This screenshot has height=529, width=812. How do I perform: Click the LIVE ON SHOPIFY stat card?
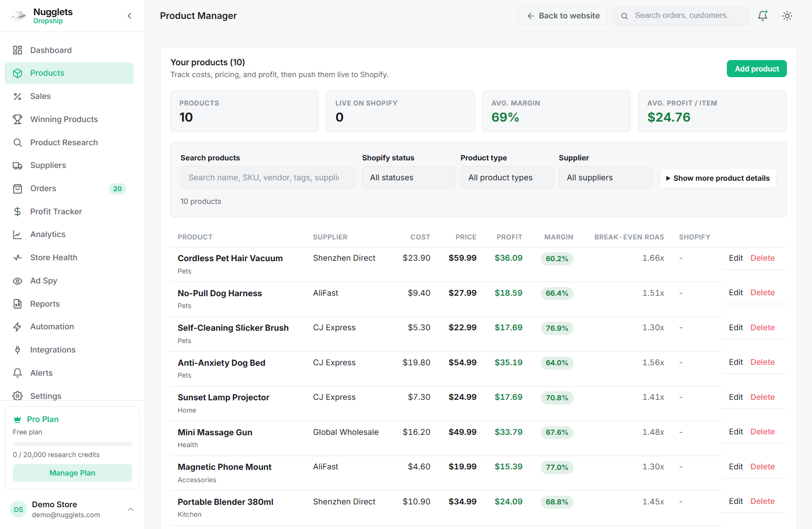(400, 111)
